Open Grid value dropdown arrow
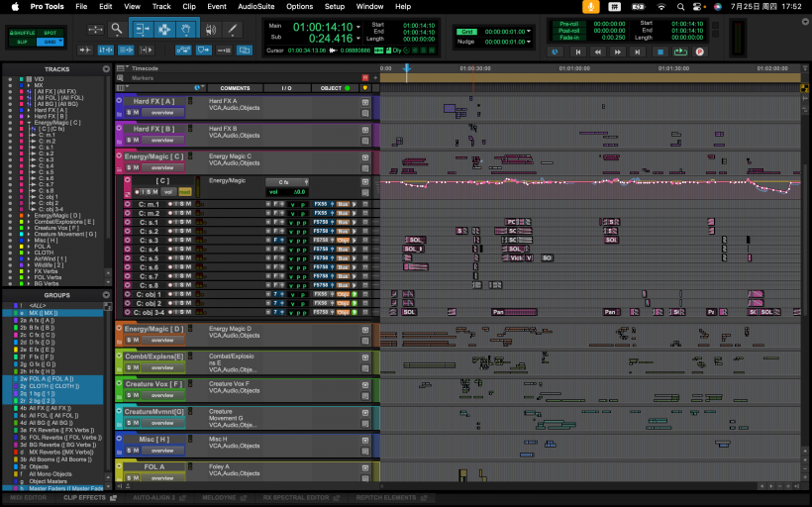This screenshot has width=812, height=507. click(528, 32)
